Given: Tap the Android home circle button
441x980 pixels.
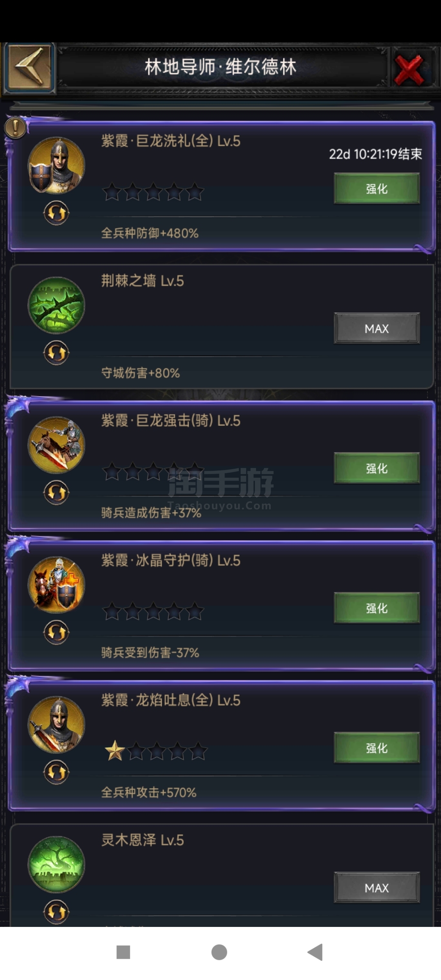Looking at the screenshot, I should click(219, 952).
